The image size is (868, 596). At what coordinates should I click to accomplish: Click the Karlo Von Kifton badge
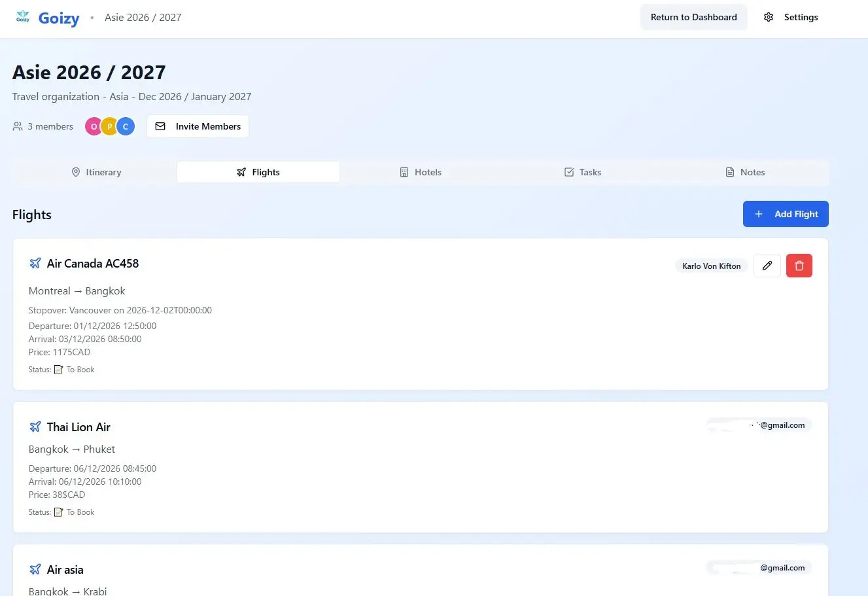(711, 266)
